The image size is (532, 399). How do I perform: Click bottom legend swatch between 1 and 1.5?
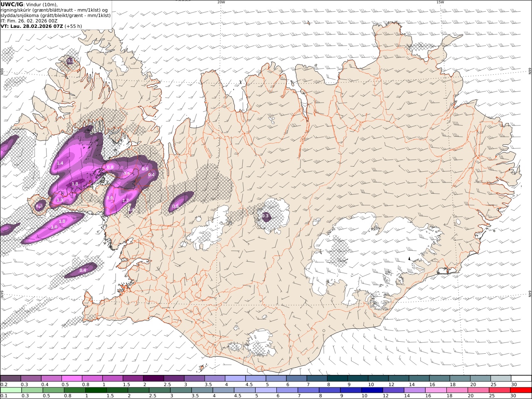coord(96,390)
